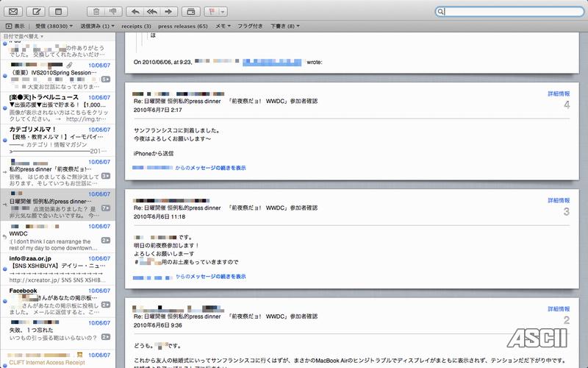The image size is (588, 368).
Task: Open メモ notes dropdown
Action: 223,26
